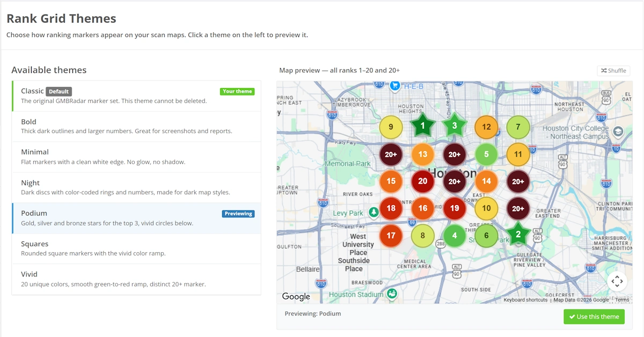Image resolution: width=644 pixels, height=337 pixels.
Task: Preview the Night theme
Action: (137, 187)
